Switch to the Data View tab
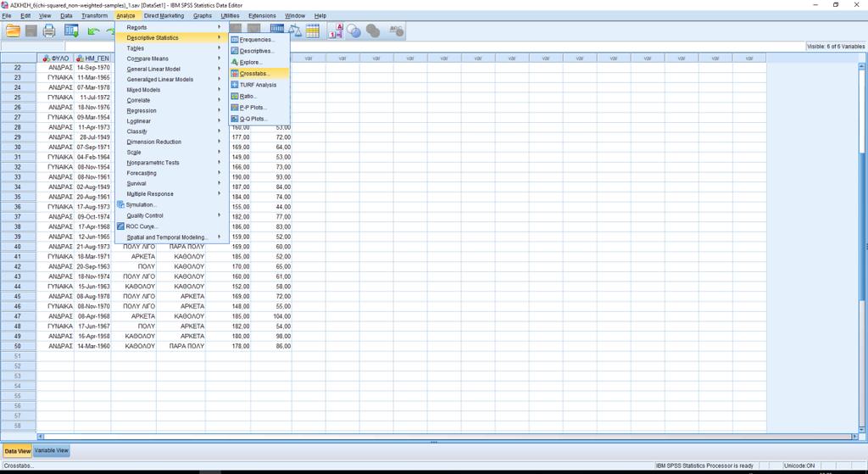The image size is (868, 474). (x=18, y=451)
